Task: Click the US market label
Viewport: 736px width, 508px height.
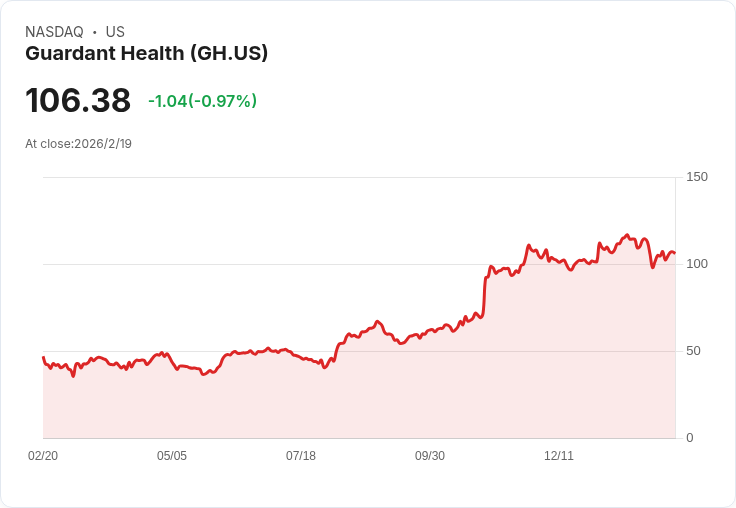Action: pyautogui.click(x=115, y=32)
